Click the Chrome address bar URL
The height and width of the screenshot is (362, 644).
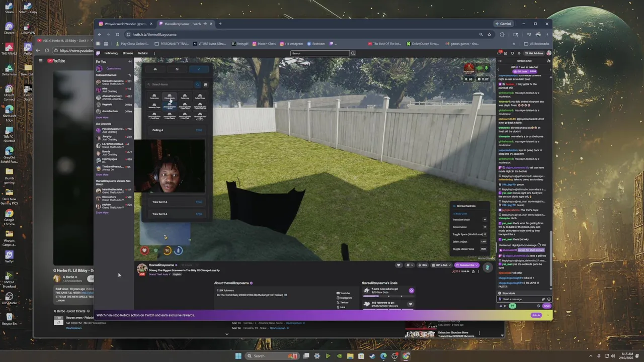click(x=155, y=34)
